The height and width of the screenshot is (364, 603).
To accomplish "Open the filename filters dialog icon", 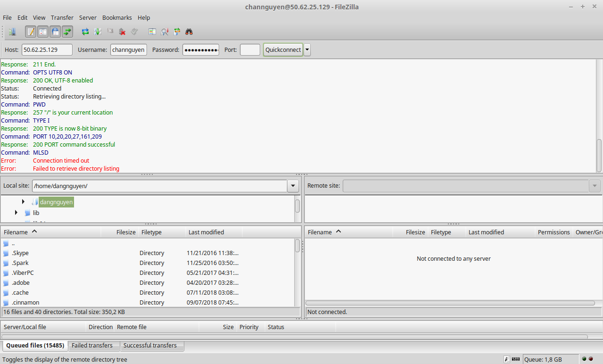I will click(x=152, y=32).
